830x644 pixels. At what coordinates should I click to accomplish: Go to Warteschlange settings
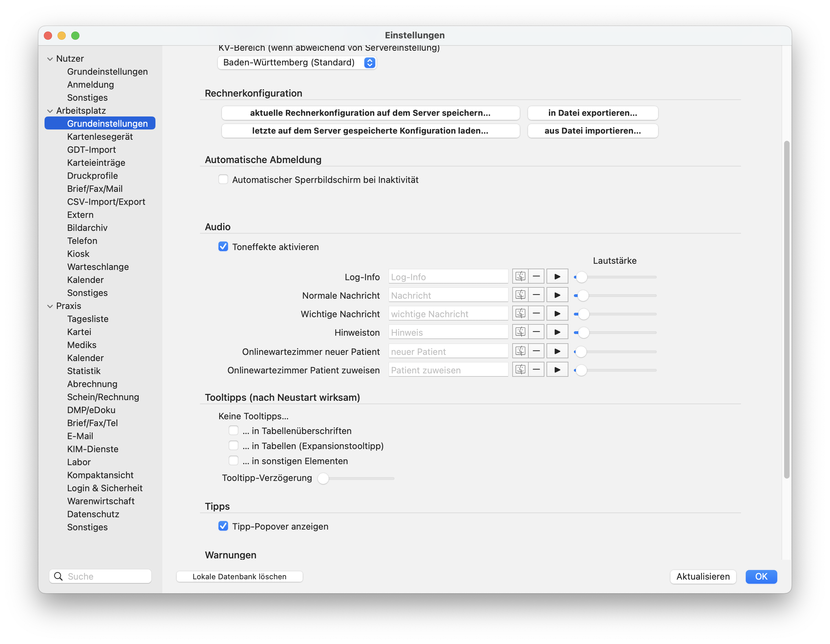98,267
